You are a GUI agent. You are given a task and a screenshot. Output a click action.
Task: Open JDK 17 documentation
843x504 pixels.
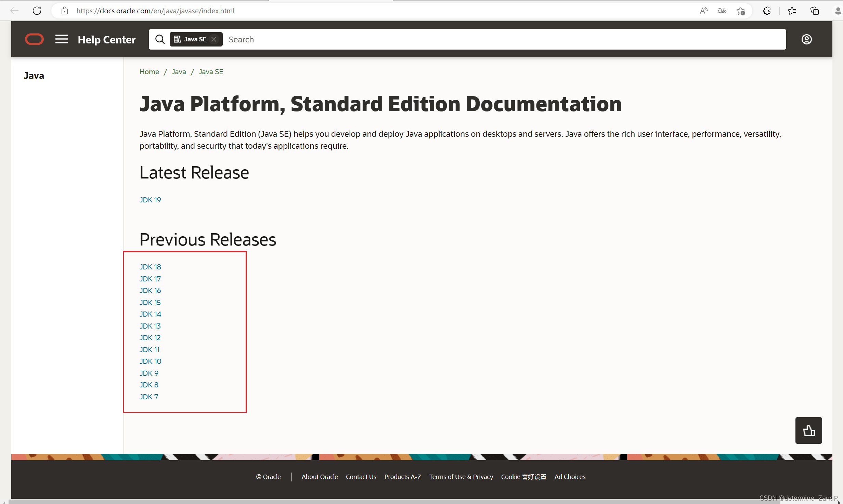pos(150,279)
